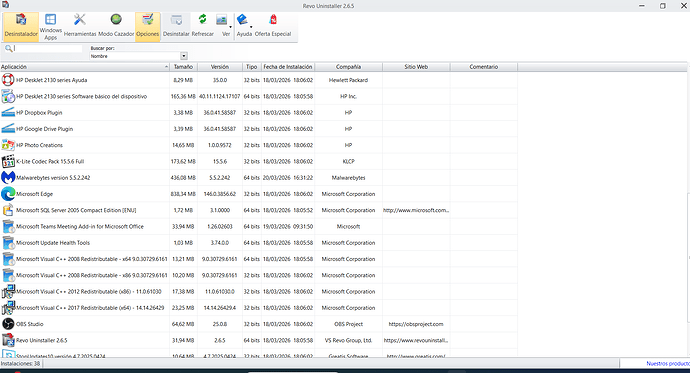Click the Desinstalar toolbar button
The image size is (690, 373).
click(x=176, y=26)
